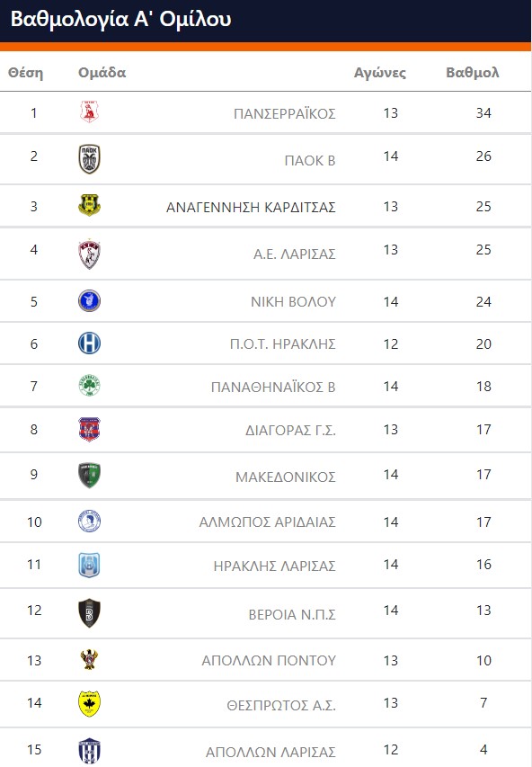The width and height of the screenshot is (532, 767).
Task: Click the Μακεδονικός green-black shield
Action: [90, 475]
